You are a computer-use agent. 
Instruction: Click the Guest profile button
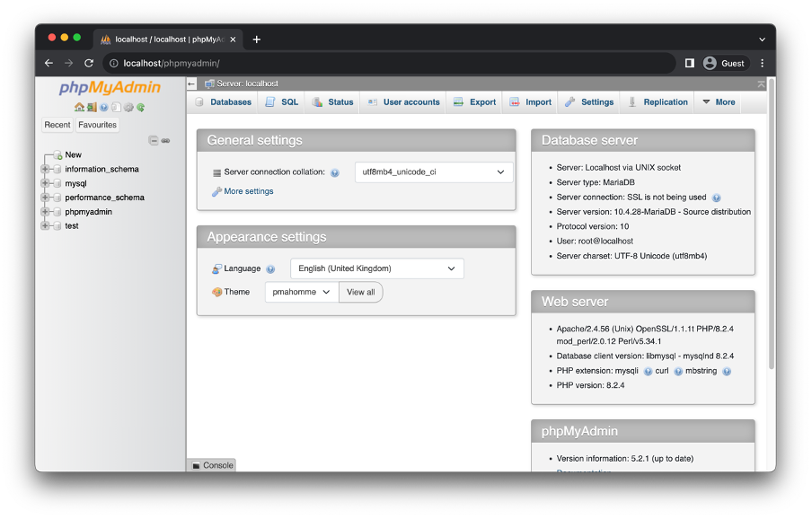[x=726, y=63]
